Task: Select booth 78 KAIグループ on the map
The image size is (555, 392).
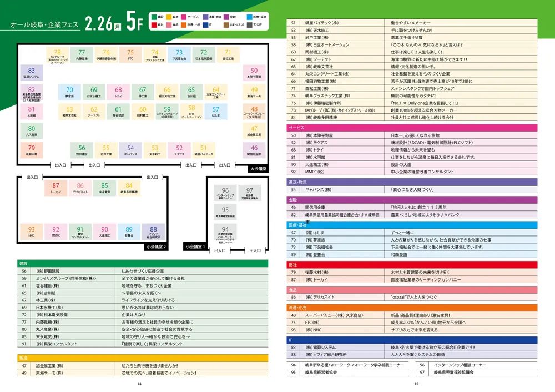Action: click(x=57, y=56)
